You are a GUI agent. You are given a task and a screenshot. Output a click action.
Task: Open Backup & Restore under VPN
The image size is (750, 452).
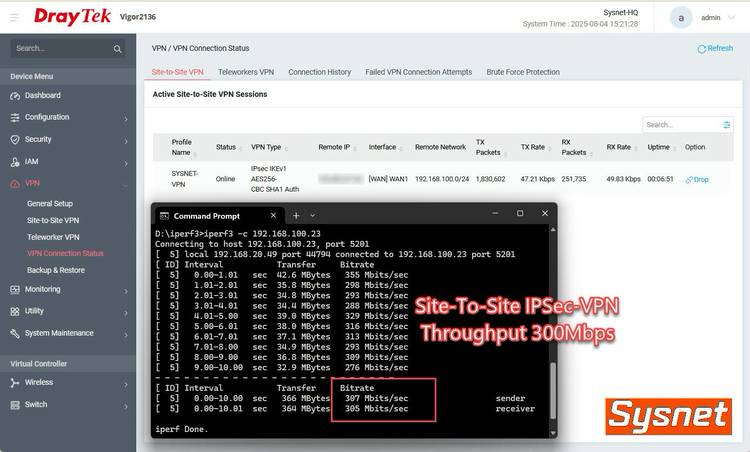click(x=56, y=270)
